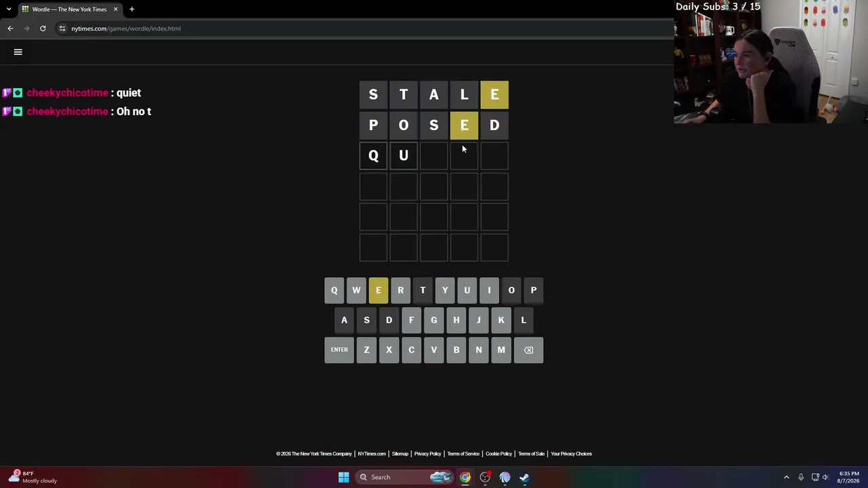Tap the T key on the on-screen keyboard

click(x=422, y=290)
